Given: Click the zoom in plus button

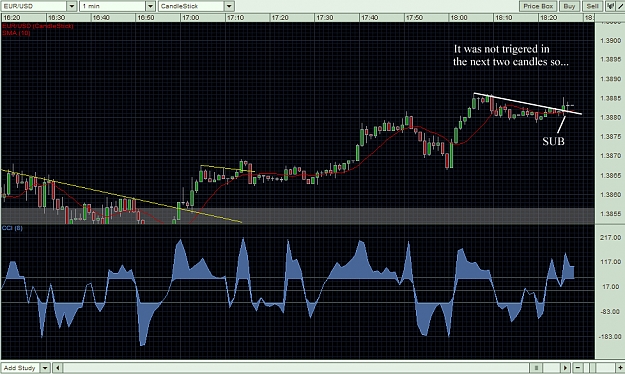Looking at the screenshot, I should coord(620,368).
